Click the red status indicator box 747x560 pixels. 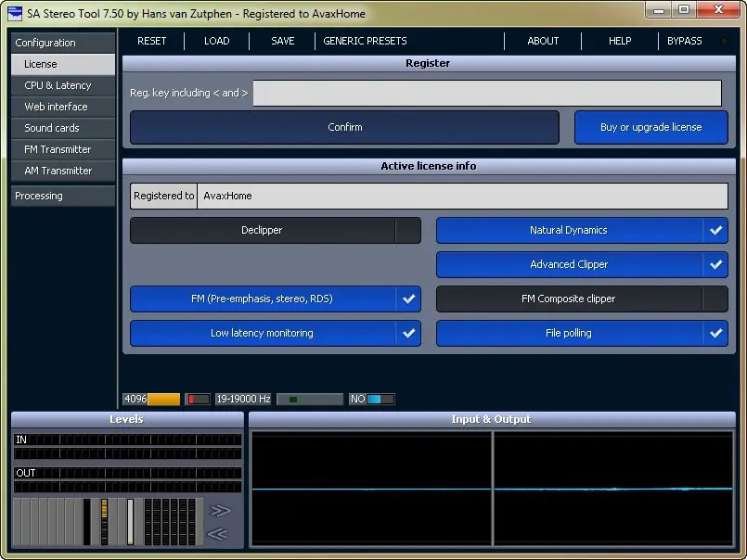[198, 399]
